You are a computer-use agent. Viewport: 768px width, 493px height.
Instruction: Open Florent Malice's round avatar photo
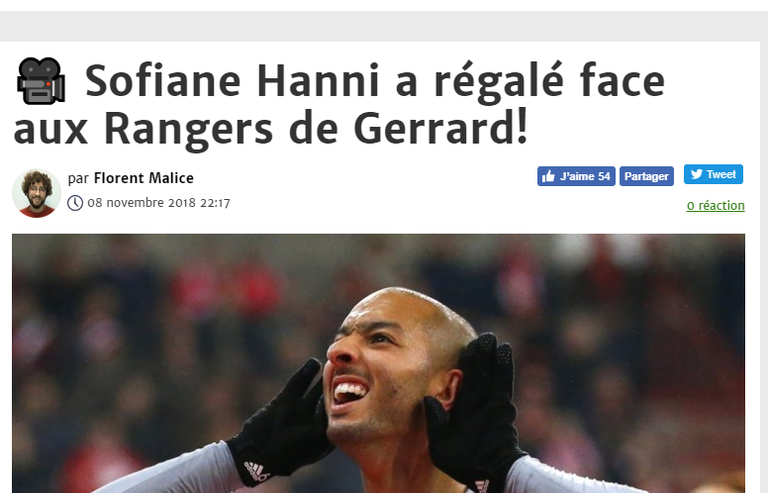[36, 193]
